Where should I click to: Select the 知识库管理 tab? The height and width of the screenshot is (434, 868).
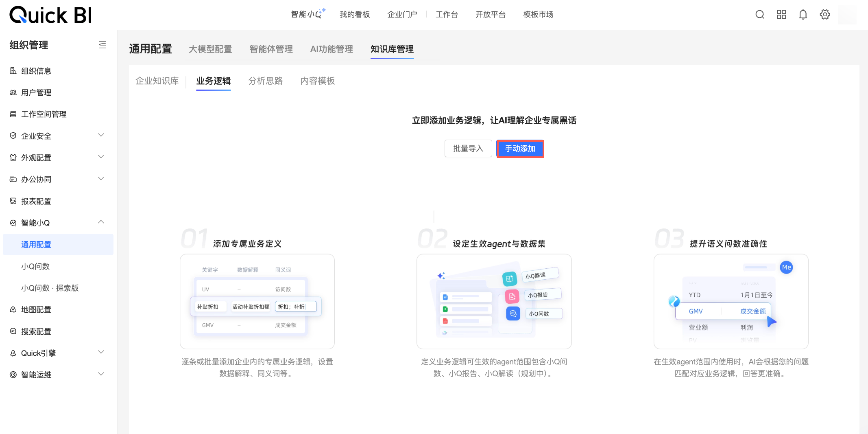coord(392,49)
